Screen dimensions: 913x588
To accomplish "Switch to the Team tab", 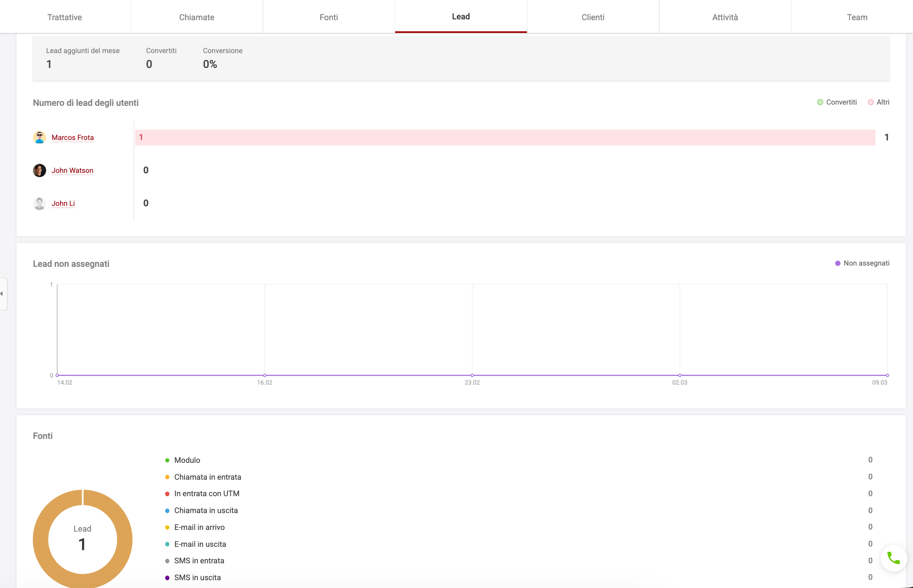I will tap(857, 17).
